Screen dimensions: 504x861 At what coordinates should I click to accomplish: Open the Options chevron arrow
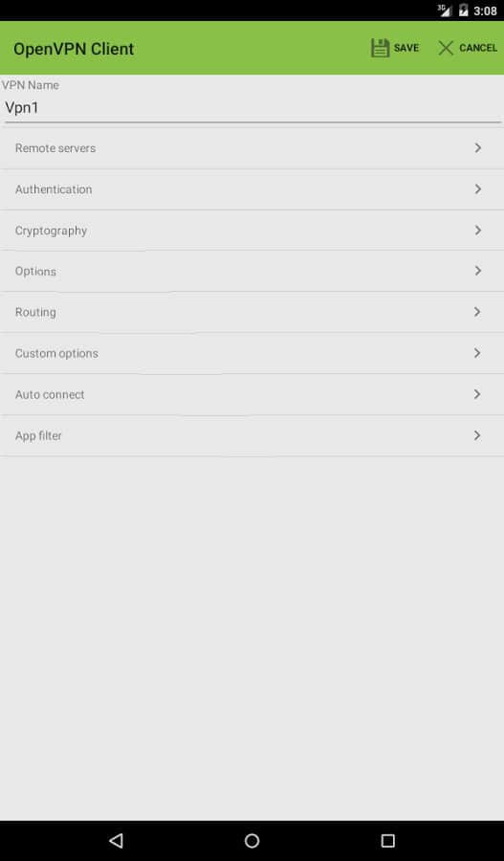477,271
